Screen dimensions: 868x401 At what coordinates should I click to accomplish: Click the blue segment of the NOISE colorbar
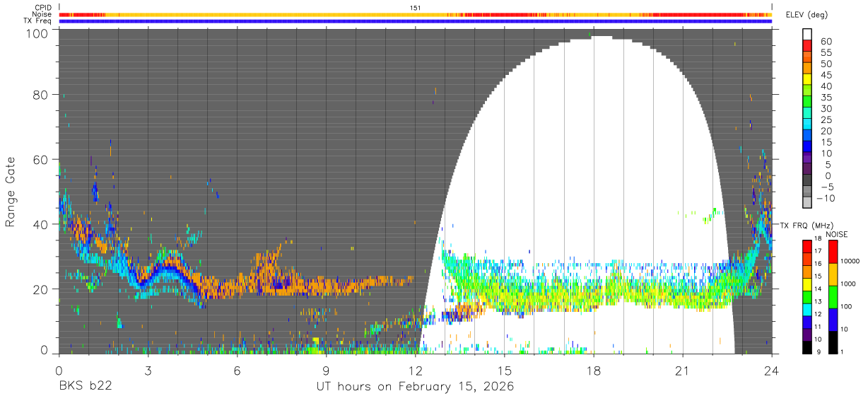(x=833, y=318)
